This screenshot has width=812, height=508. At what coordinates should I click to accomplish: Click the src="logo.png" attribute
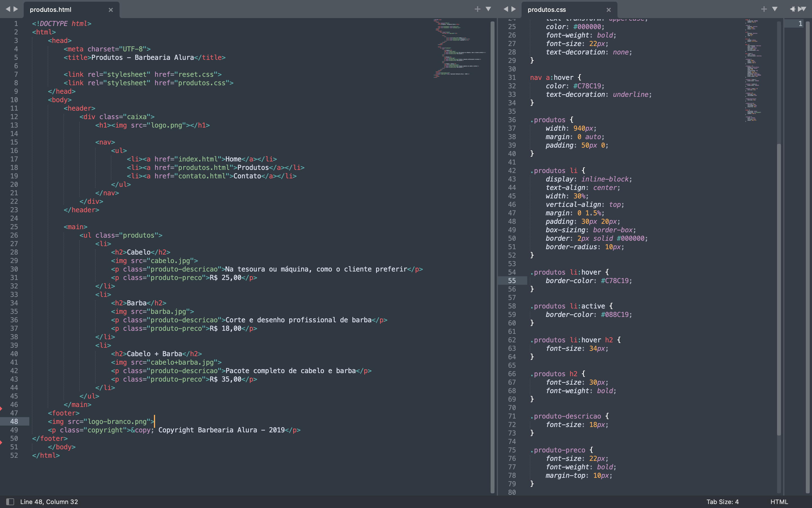coord(158,125)
